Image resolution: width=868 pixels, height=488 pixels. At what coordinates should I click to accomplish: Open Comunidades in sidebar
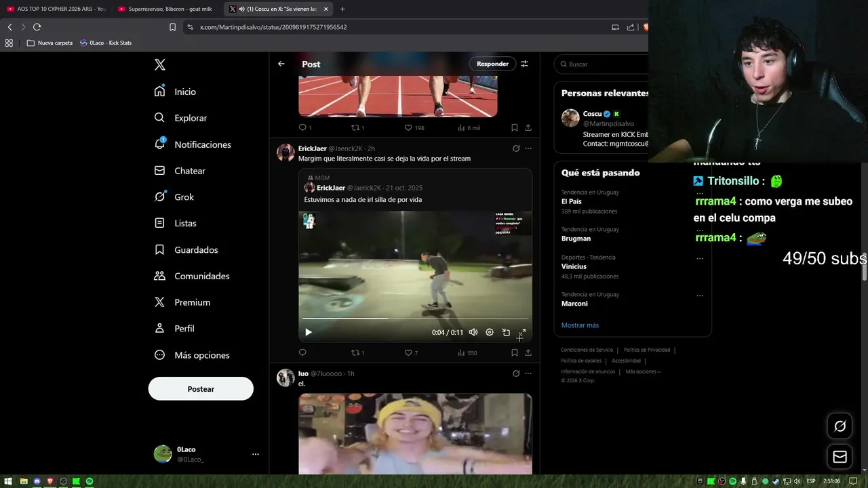(192, 276)
